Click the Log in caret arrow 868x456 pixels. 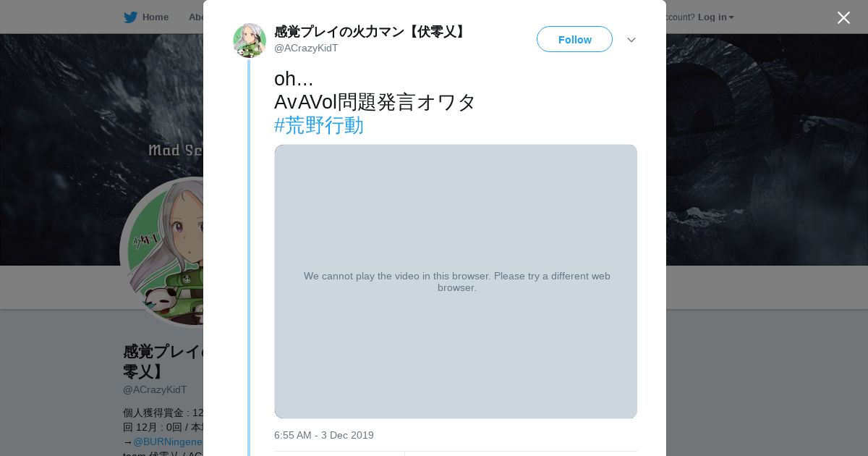(x=731, y=17)
